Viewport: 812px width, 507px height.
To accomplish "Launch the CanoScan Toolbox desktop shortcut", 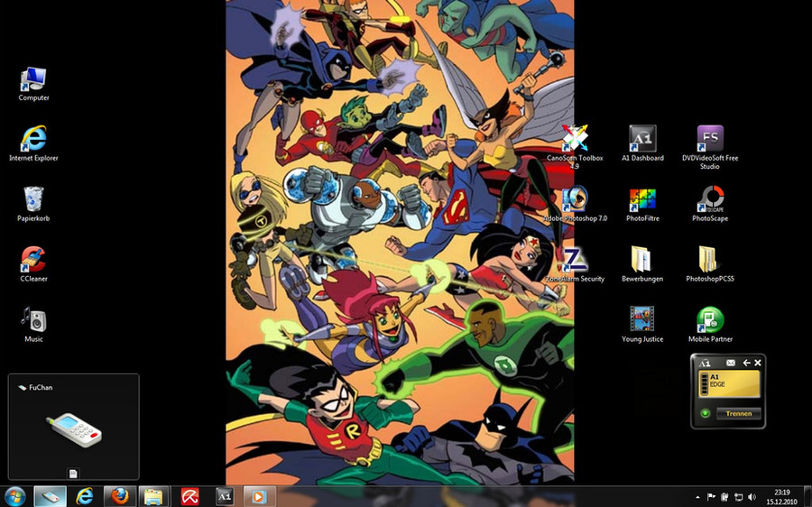I will point(575,147).
